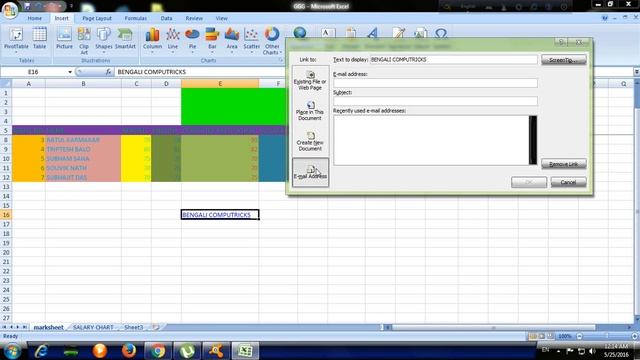Screen dimensions: 640x360
Task: Click the fx Insert Function icon
Action: pyautogui.click(x=108, y=72)
